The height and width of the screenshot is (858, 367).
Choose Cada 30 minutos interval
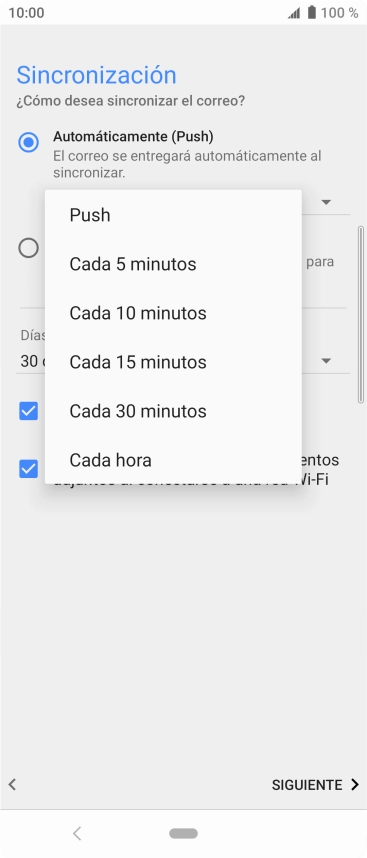tap(173, 411)
